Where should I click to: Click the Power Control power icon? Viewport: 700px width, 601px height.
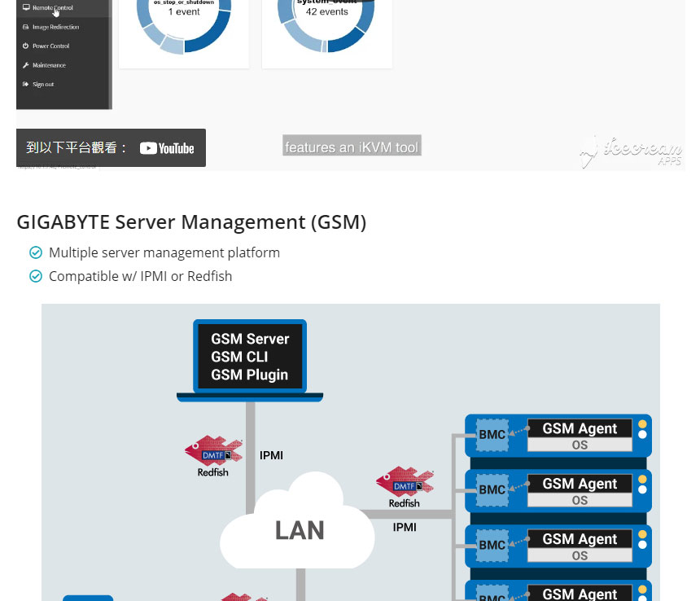coord(25,46)
